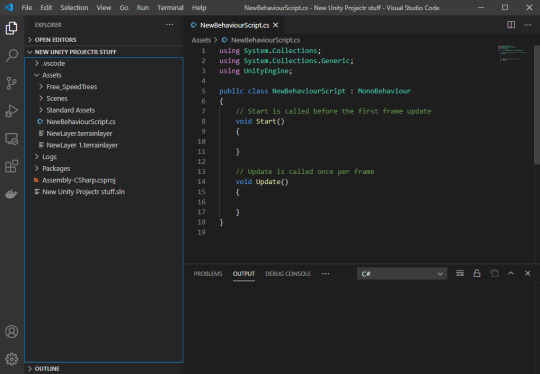
Task: Click line number 19 in the gutter
Action: pos(202,232)
